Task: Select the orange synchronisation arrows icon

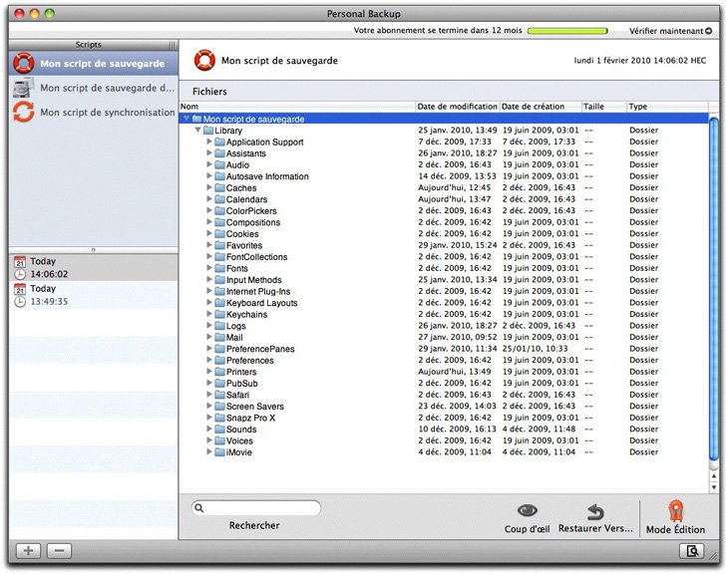Action: [x=24, y=112]
